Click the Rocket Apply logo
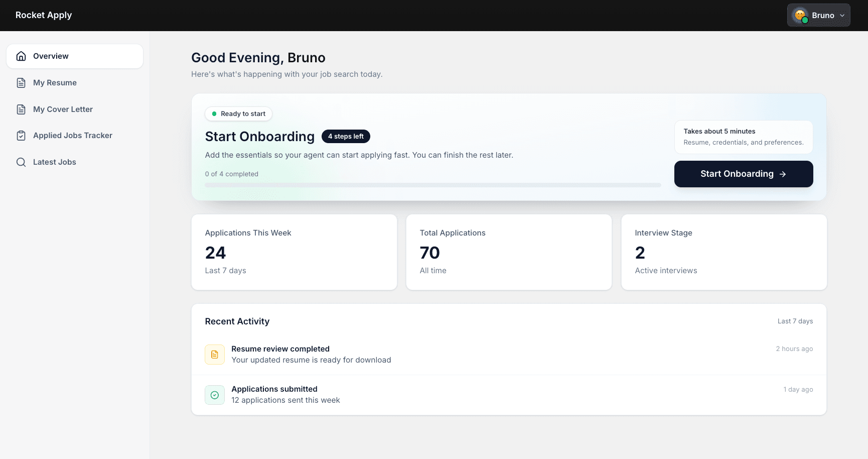 pyautogui.click(x=44, y=15)
